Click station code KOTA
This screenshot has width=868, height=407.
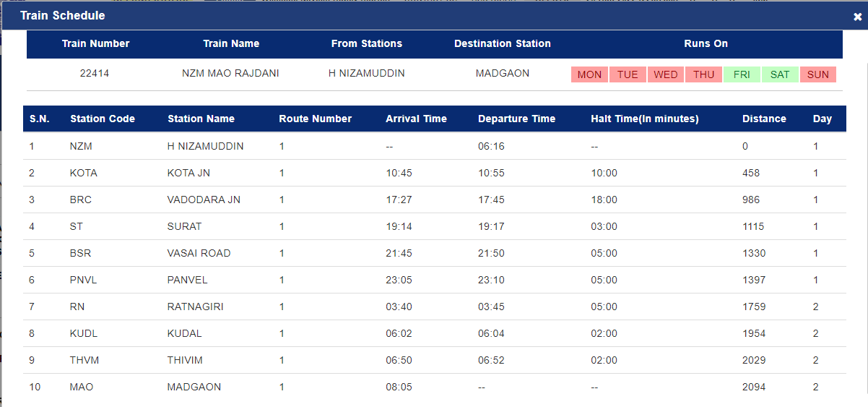point(83,173)
